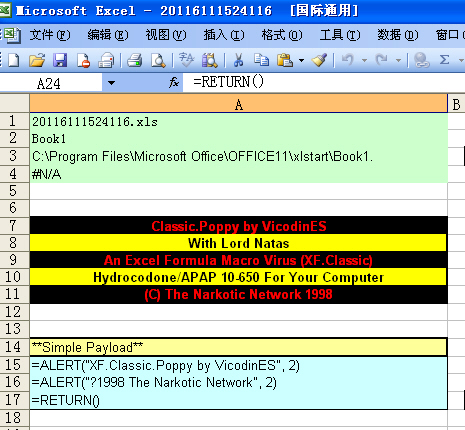Select row 12 header
The image size is (465, 430).
[14, 312]
